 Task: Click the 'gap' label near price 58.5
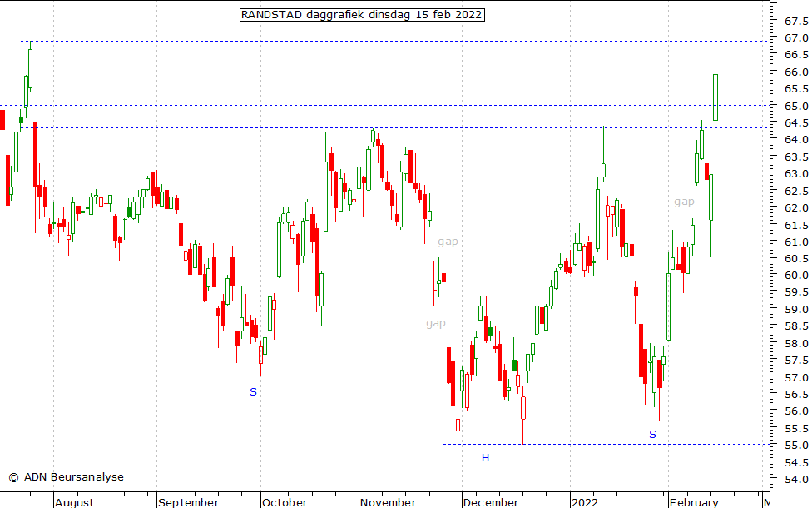click(x=436, y=323)
